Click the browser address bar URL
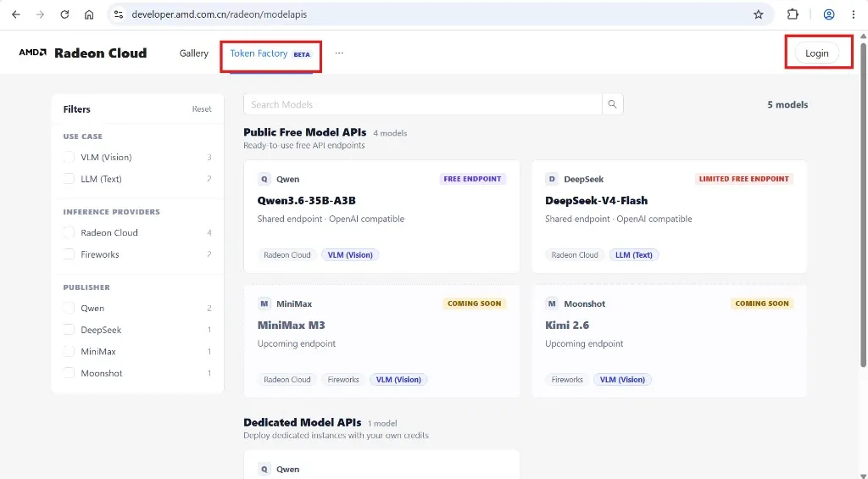The image size is (868, 479). [220, 14]
